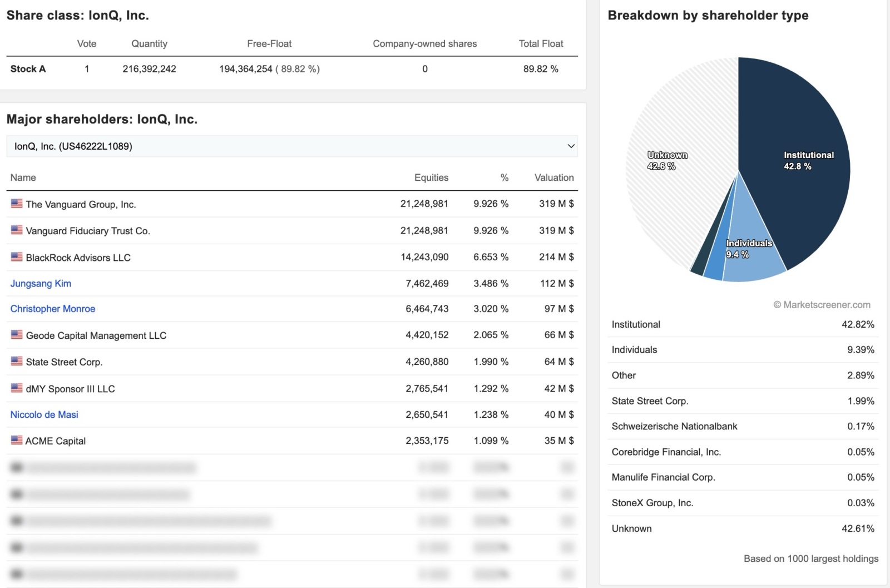Open Niccolo de Masi's profile link
This screenshot has width=890, height=588.
(x=44, y=414)
